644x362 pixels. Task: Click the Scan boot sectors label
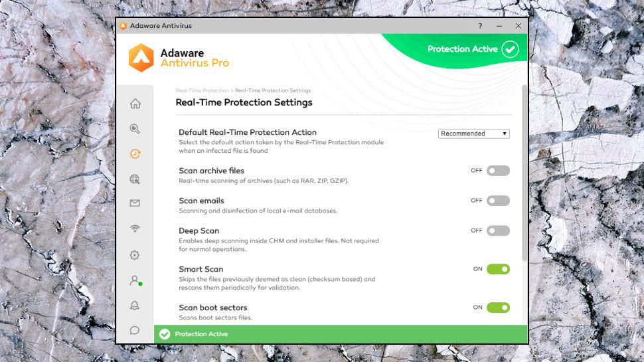[212, 308]
